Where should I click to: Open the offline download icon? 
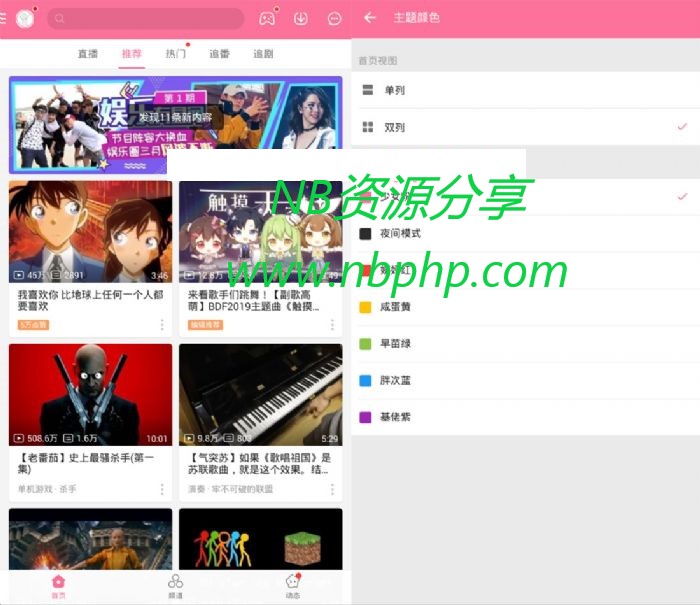pyautogui.click(x=301, y=18)
